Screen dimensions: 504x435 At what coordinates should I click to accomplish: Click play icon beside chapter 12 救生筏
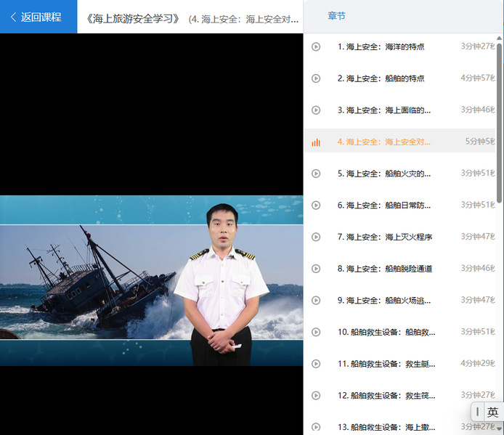[x=316, y=396]
